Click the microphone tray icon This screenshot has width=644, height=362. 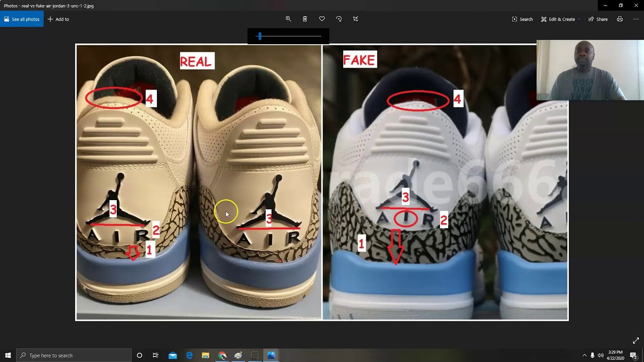[x=592, y=355]
